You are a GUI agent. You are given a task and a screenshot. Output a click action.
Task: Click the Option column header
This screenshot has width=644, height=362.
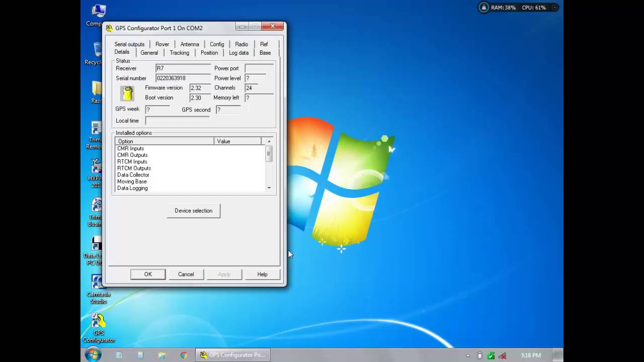coord(165,141)
